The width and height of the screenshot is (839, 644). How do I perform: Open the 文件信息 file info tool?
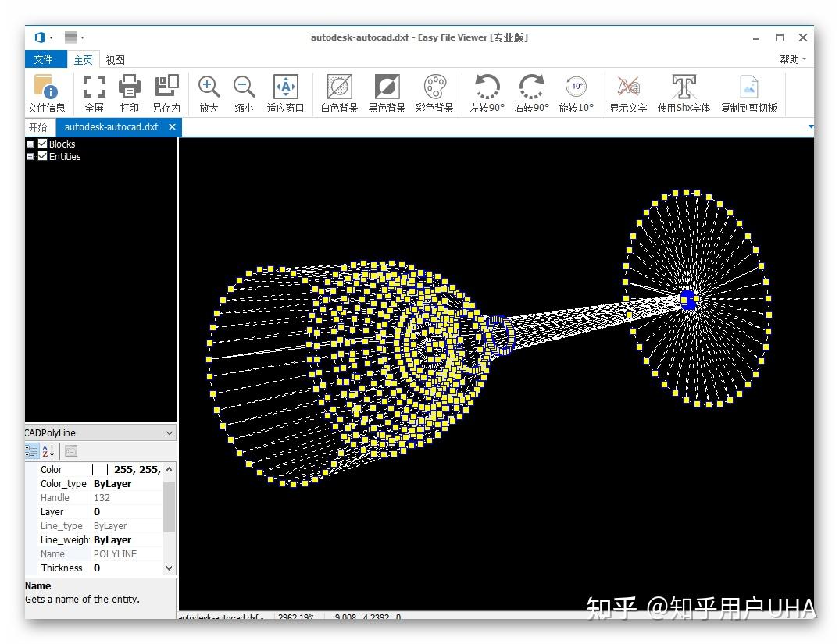(46, 94)
